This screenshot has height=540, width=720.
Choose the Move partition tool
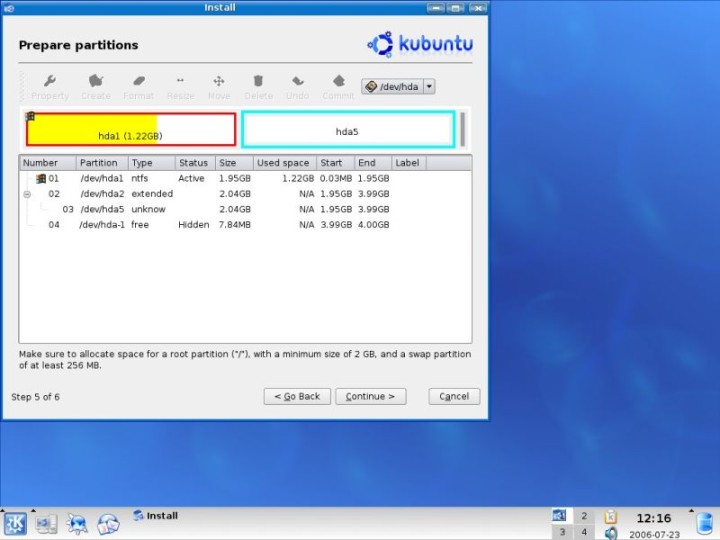[218, 82]
